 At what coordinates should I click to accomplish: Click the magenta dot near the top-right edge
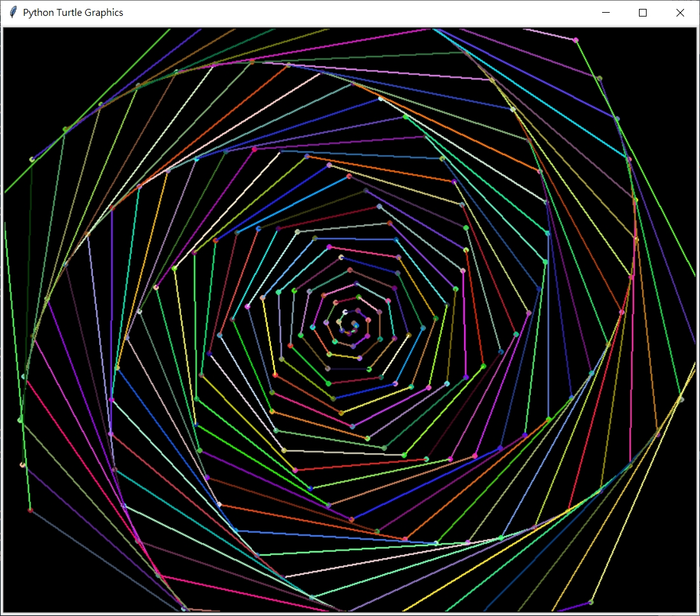click(575, 39)
